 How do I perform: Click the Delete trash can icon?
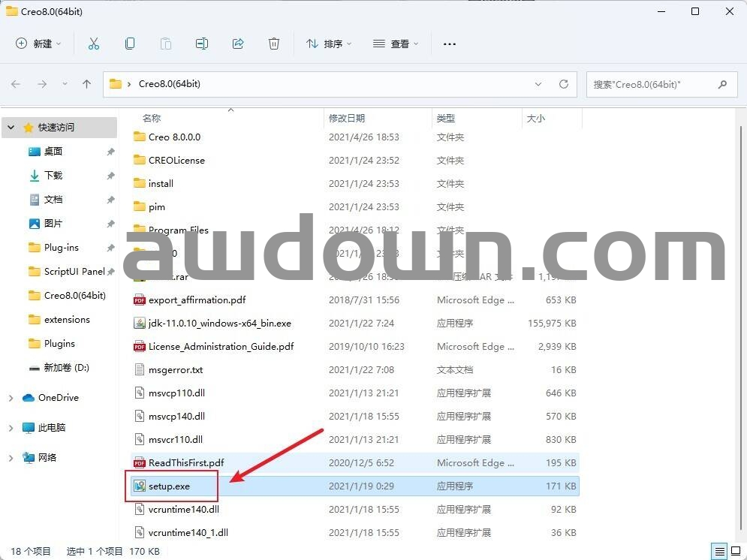pos(274,44)
